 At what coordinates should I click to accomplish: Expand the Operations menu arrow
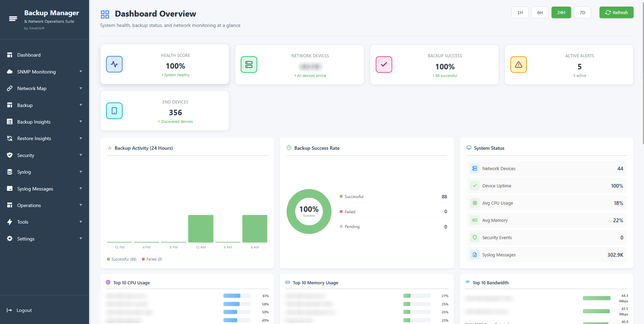[81, 205]
